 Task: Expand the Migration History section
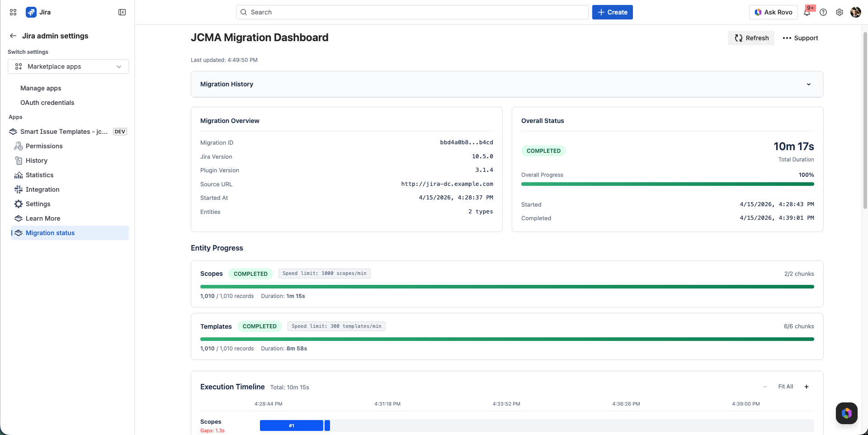click(x=507, y=84)
